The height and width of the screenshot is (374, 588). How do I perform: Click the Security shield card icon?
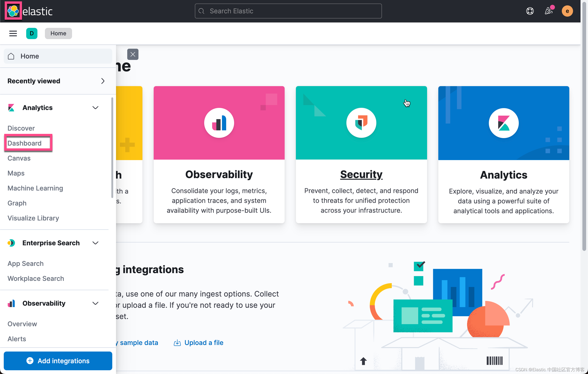coord(361,123)
